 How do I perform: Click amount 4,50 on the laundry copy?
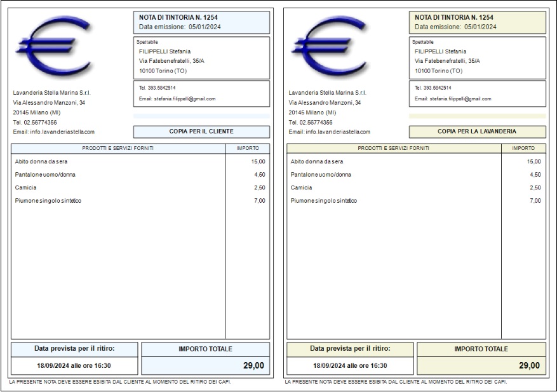(535, 175)
